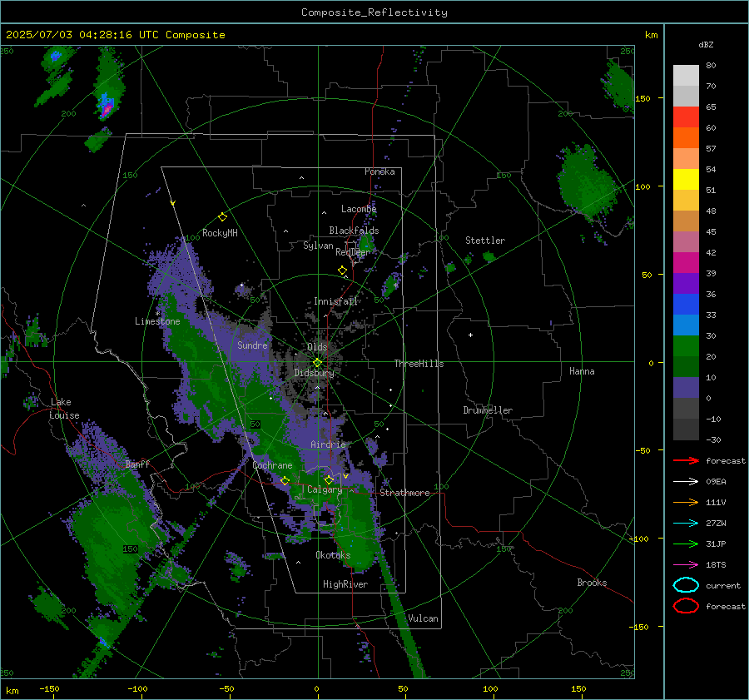This screenshot has width=749, height=700.
Task: Click the 100 tick on the bottom axis
Action: pyautogui.click(x=490, y=688)
